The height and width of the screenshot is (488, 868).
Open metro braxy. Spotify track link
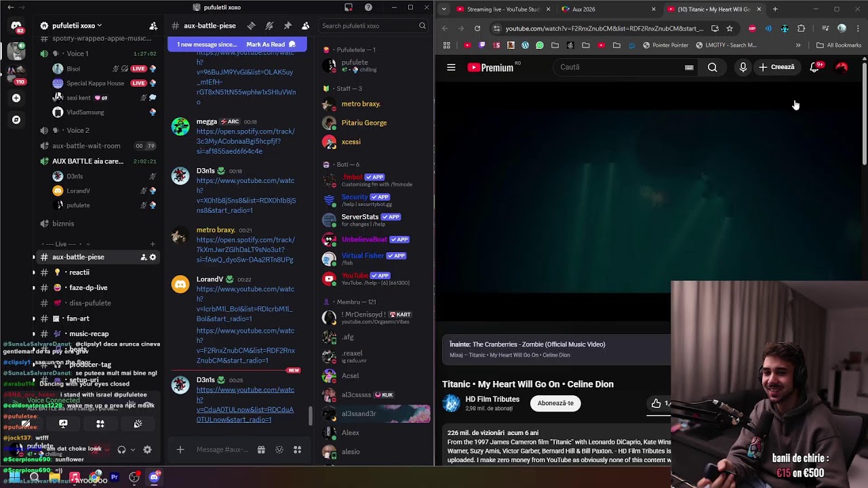245,249
